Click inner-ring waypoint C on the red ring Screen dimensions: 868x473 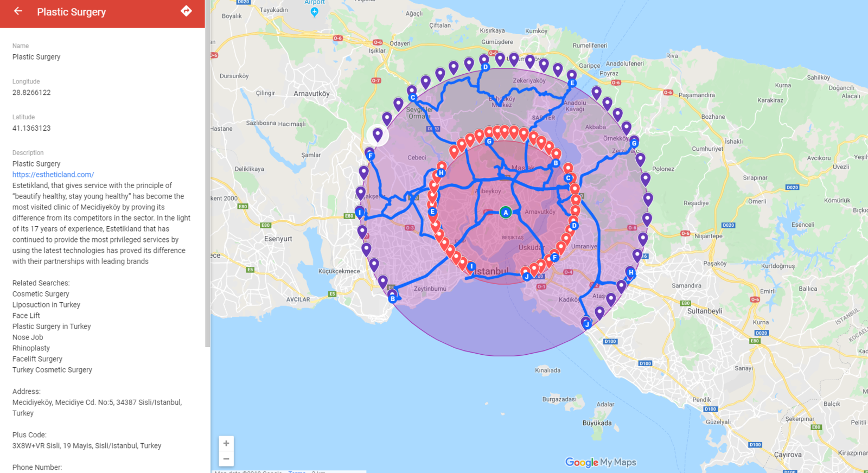pyautogui.click(x=568, y=178)
